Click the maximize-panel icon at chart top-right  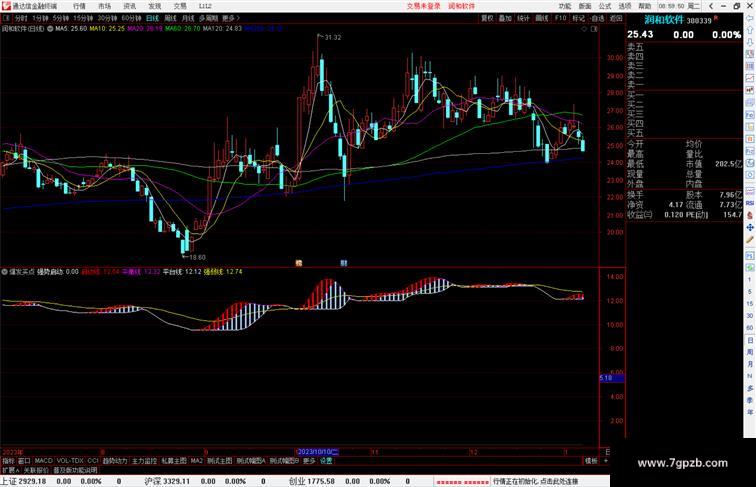pos(594,29)
